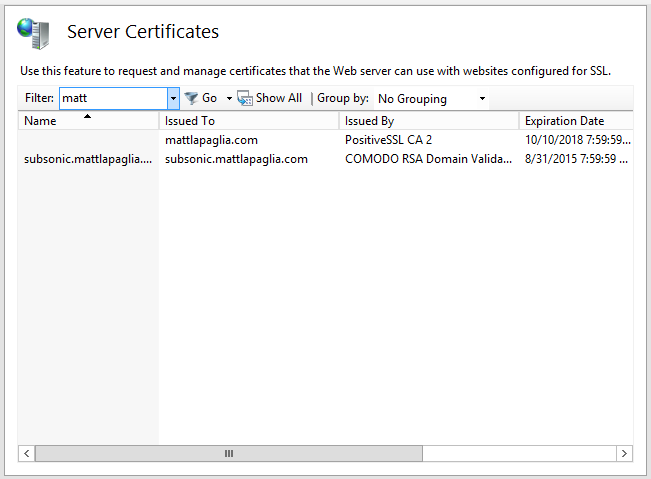Image resolution: width=651 pixels, height=479 pixels.
Task: Sort by the Issued To column header
Action: [x=249, y=121]
